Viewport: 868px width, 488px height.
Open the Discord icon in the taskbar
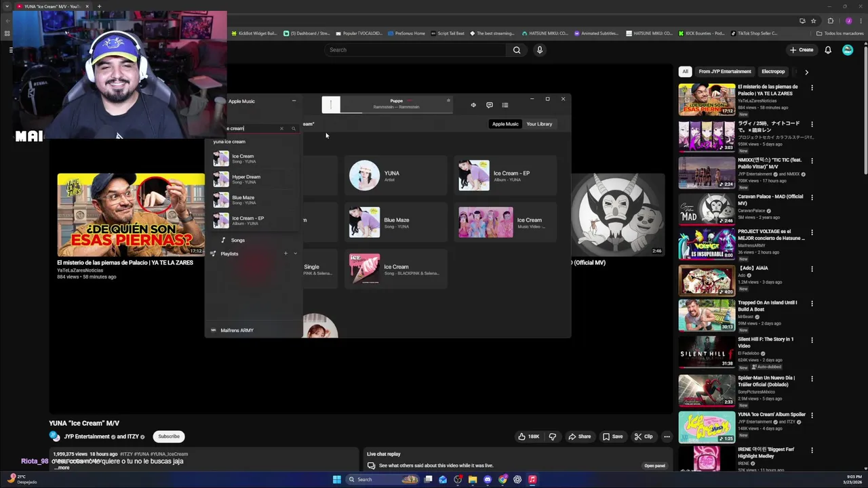click(488, 479)
